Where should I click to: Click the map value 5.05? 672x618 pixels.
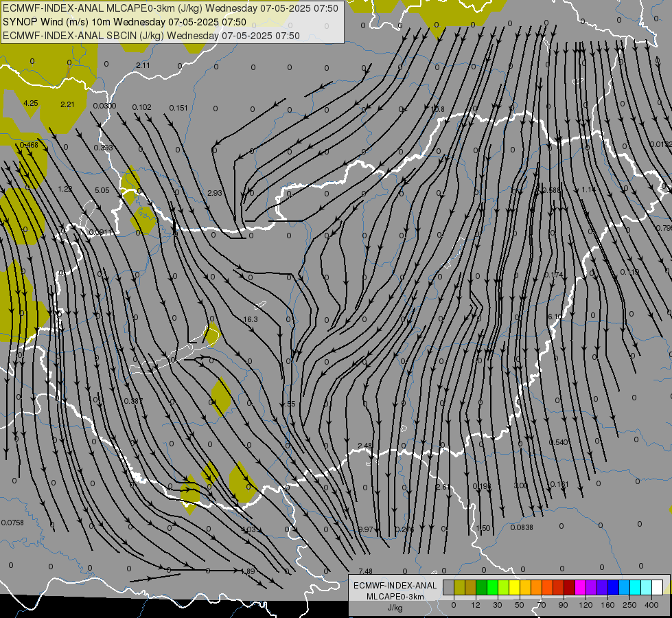click(102, 190)
